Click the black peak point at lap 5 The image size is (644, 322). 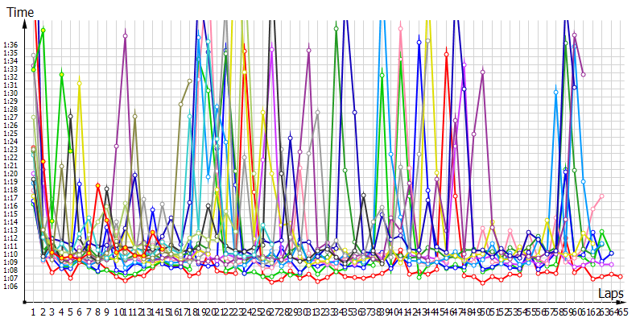coord(71,117)
